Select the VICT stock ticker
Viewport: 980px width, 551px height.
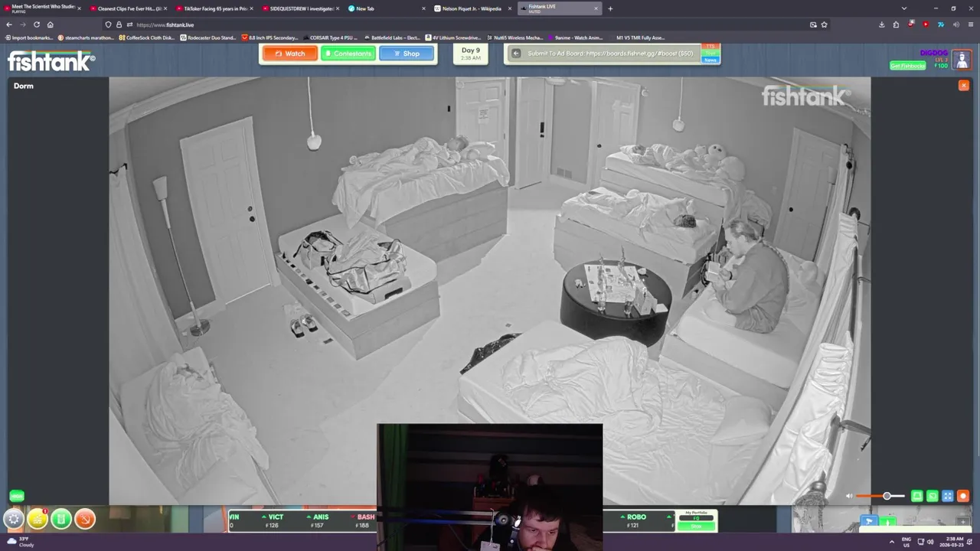[272, 521]
